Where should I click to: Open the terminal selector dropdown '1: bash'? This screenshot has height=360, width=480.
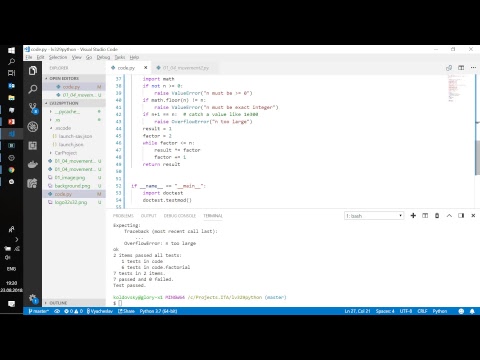(x=374, y=216)
